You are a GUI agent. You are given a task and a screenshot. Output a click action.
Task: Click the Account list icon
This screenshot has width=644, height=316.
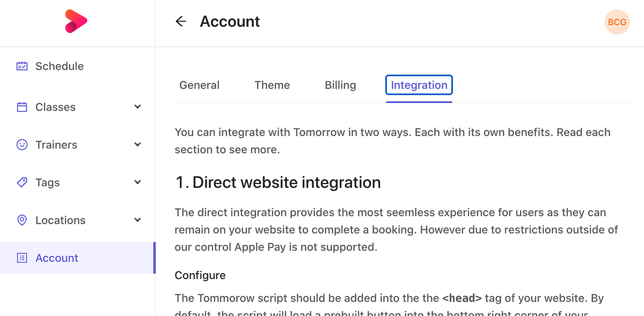tap(21, 258)
